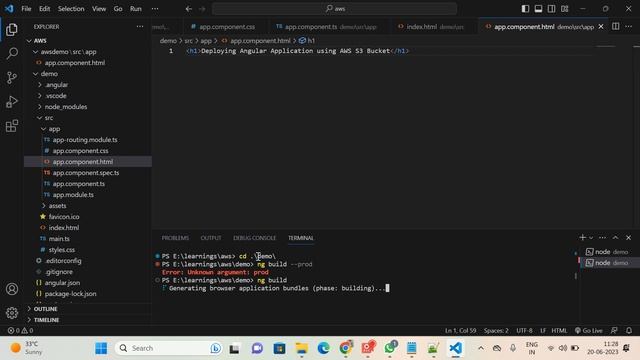Open Source Control view
The width and height of the screenshot is (640, 360).
pyautogui.click(x=12, y=78)
